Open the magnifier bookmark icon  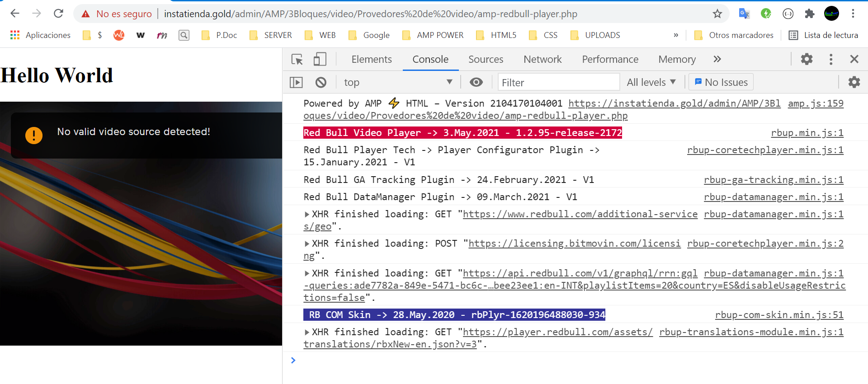coord(184,35)
